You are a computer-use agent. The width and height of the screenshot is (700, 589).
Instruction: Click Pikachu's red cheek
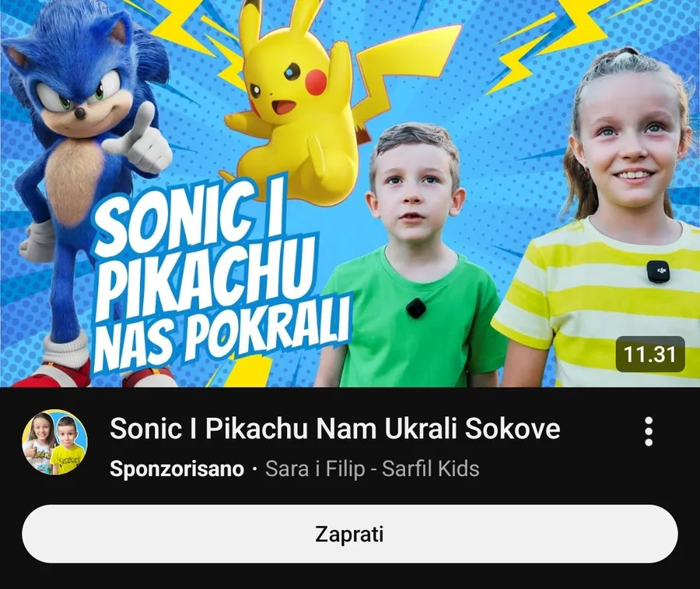[316, 82]
